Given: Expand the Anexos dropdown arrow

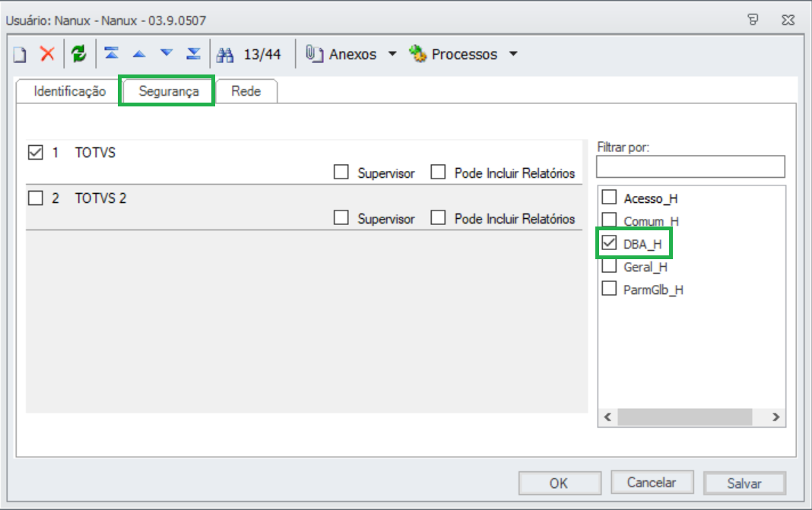Looking at the screenshot, I should (x=392, y=54).
